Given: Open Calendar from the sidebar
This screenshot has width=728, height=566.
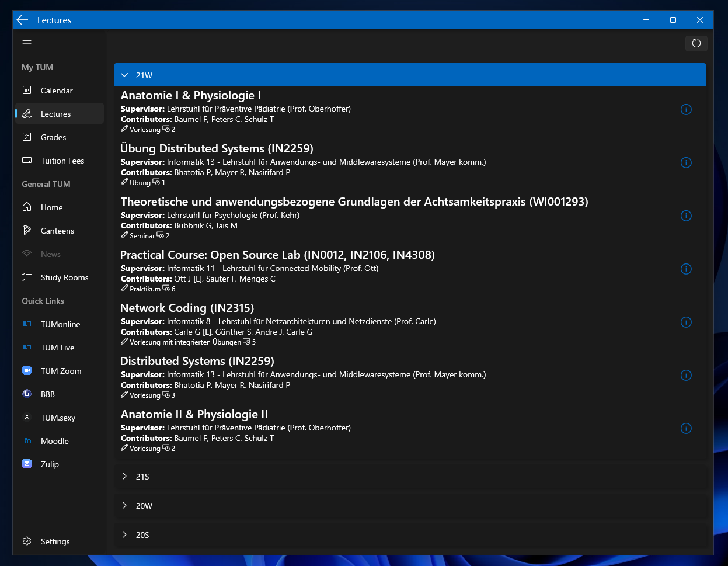Looking at the screenshot, I should [60, 90].
